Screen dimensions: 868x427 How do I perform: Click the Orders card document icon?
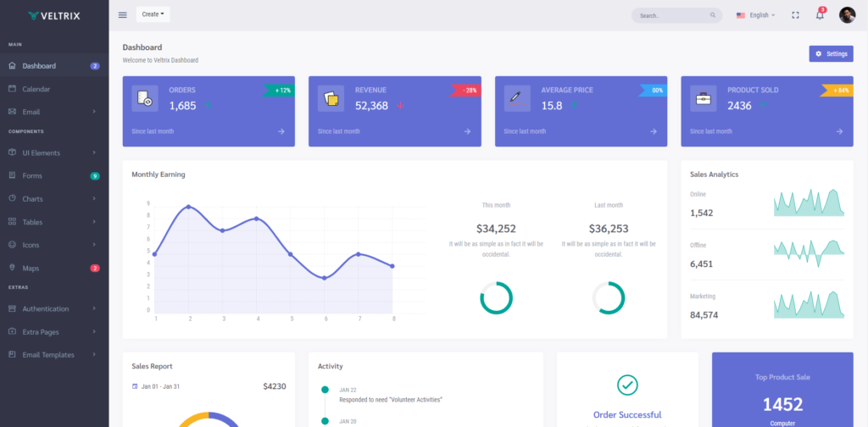coord(145,98)
